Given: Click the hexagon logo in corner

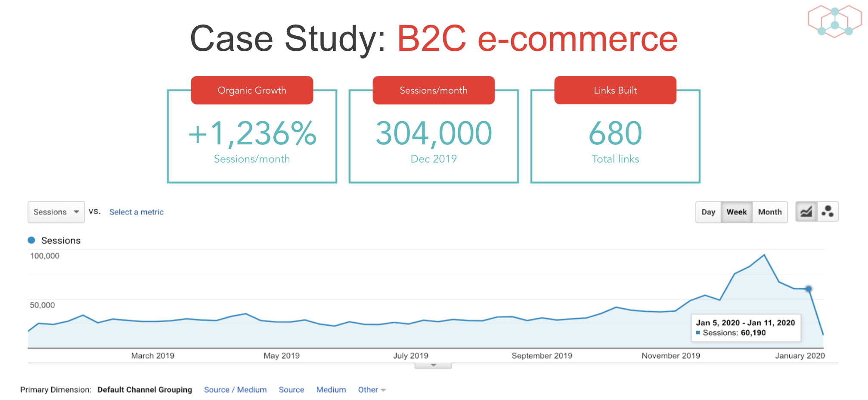Looking at the screenshot, I should [834, 21].
